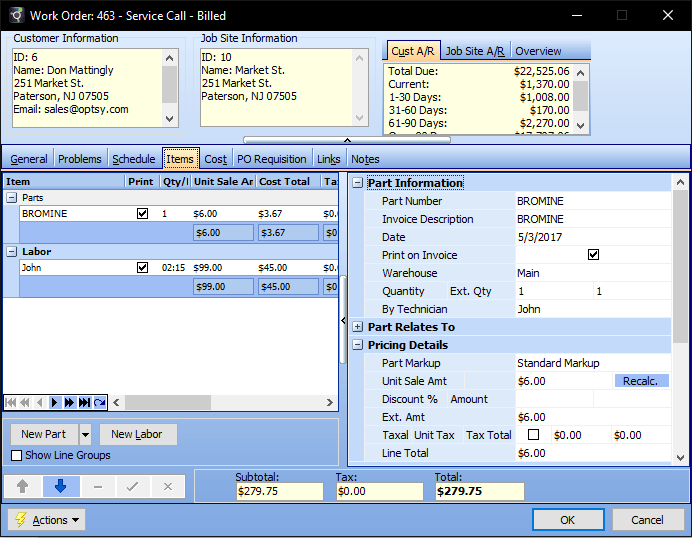Click the Subtotal field $279.75
This screenshot has height=538, width=692.
280,491
